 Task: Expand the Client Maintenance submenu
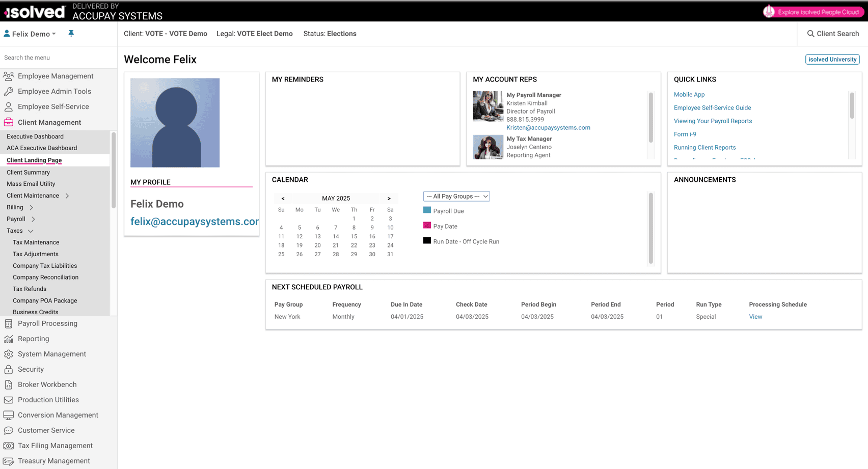[x=67, y=196]
